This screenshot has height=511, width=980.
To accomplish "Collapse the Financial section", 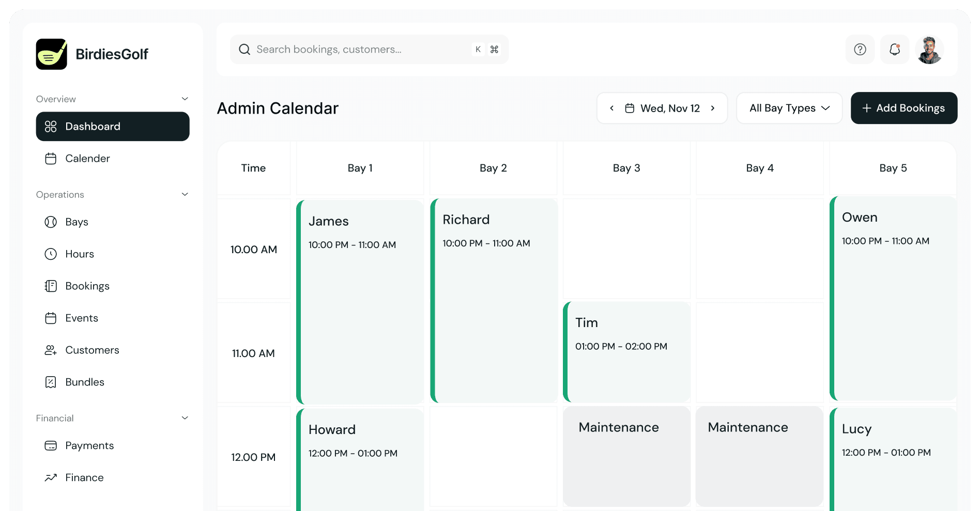I will click(185, 417).
